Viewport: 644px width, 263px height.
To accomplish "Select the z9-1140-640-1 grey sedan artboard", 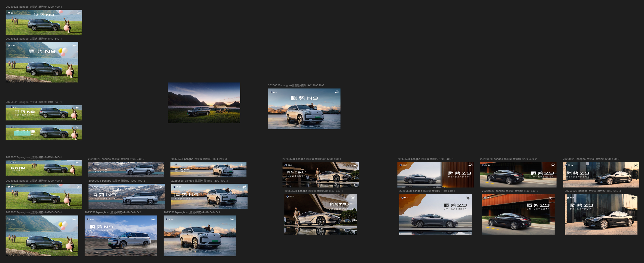I will pyautogui.click(x=436, y=214).
